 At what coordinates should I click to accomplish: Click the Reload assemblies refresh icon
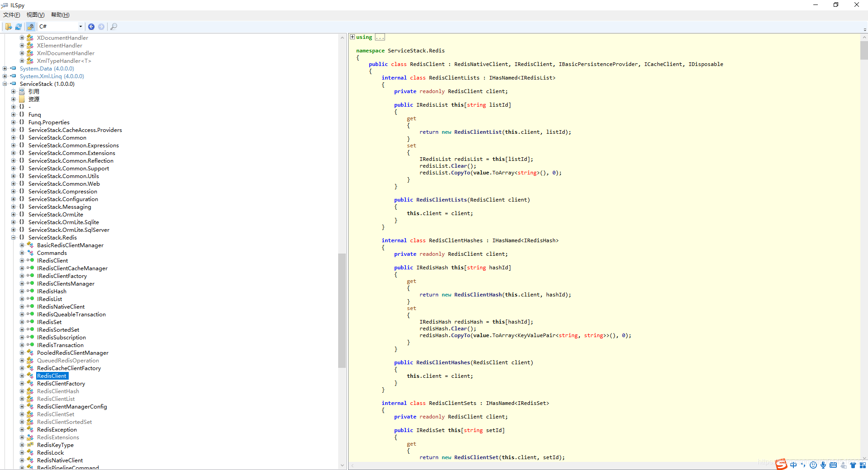click(19, 27)
